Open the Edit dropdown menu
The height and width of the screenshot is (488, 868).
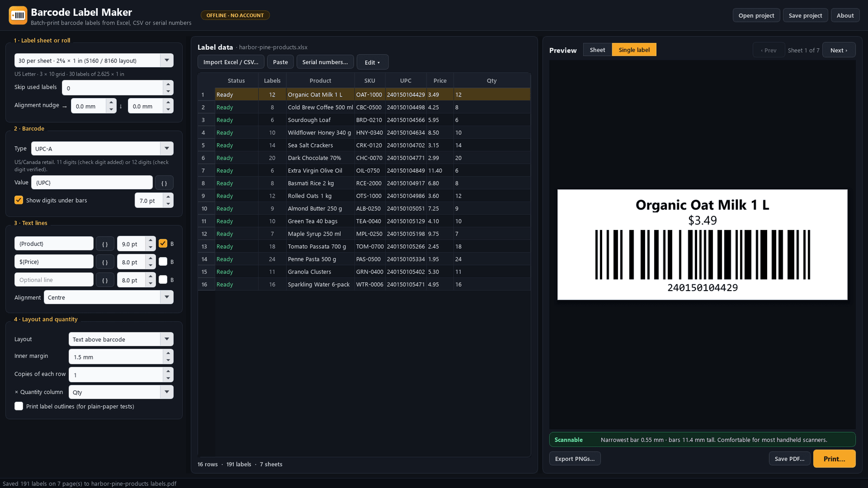372,62
